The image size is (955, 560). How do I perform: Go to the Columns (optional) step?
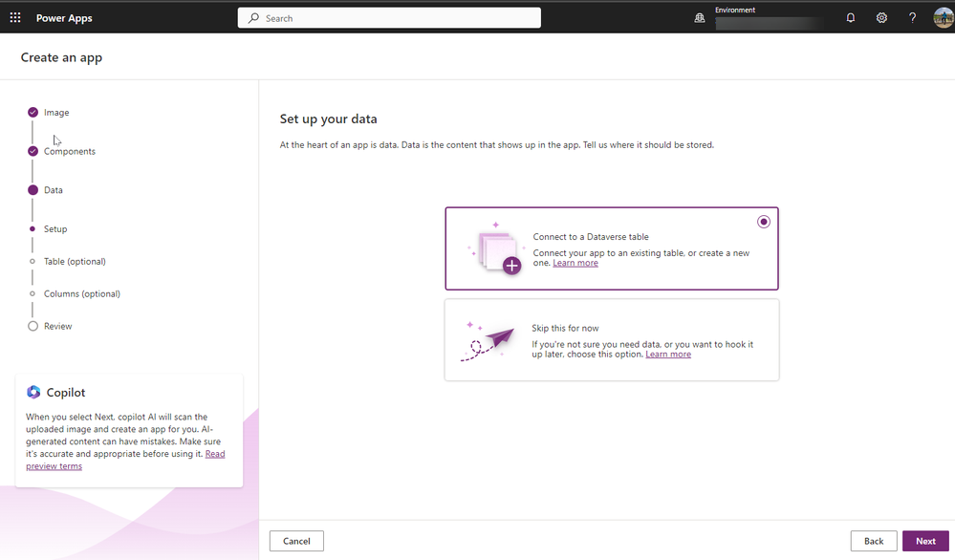pos(81,293)
